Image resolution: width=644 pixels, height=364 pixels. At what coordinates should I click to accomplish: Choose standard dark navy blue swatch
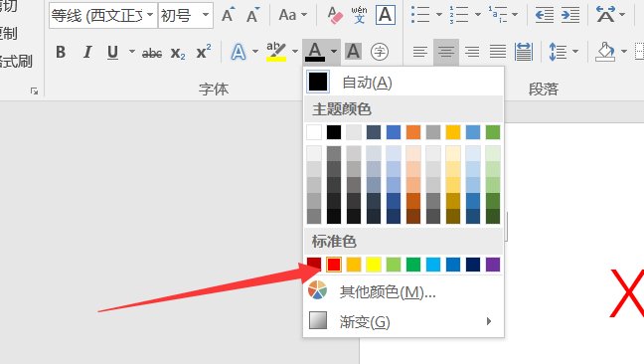(473, 265)
